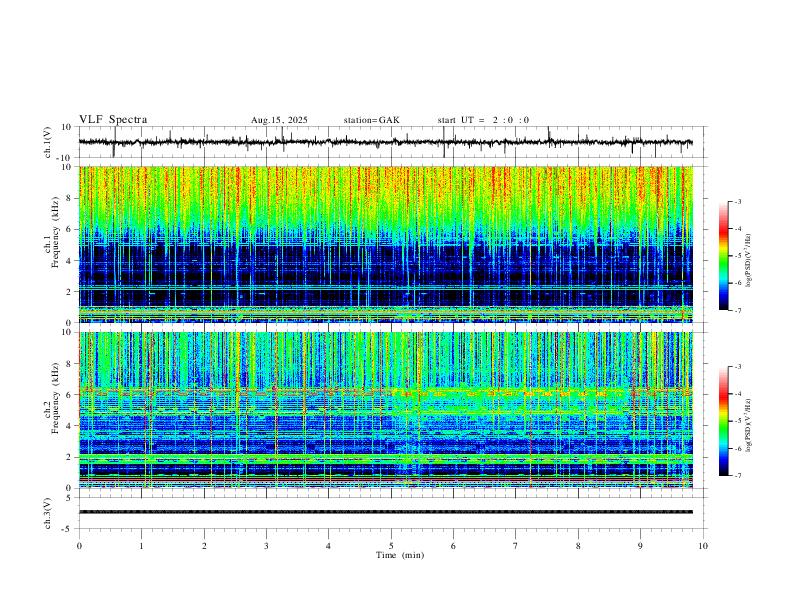
Task: Click the upper colorbar 'log(PSD)' label
Action: click(x=749, y=261)
